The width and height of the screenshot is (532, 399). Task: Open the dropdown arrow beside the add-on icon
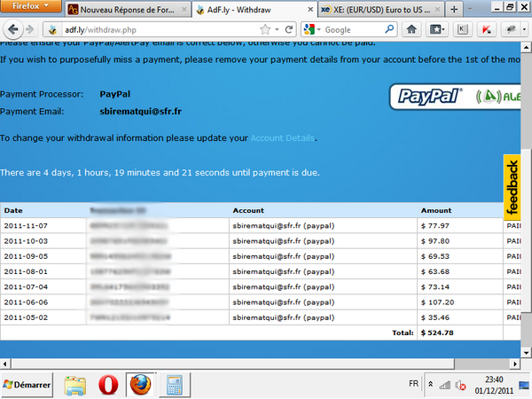tap(524, 30)
